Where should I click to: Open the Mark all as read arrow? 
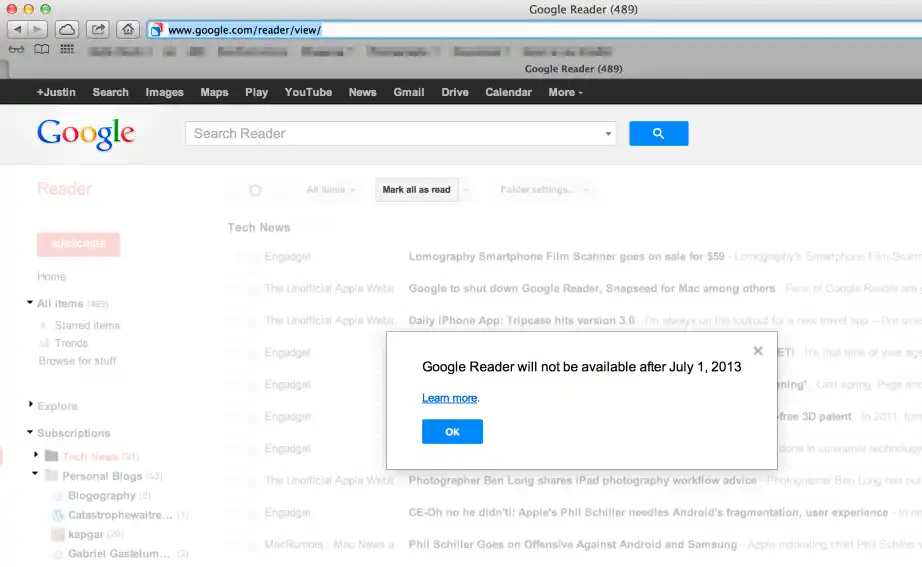[x=466, y=189]
